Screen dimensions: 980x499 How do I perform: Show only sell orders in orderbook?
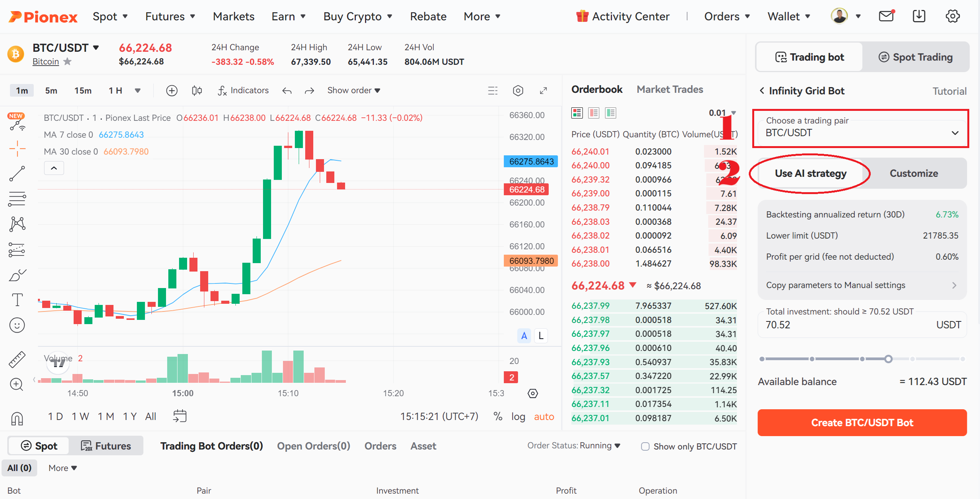pos(594,113)
